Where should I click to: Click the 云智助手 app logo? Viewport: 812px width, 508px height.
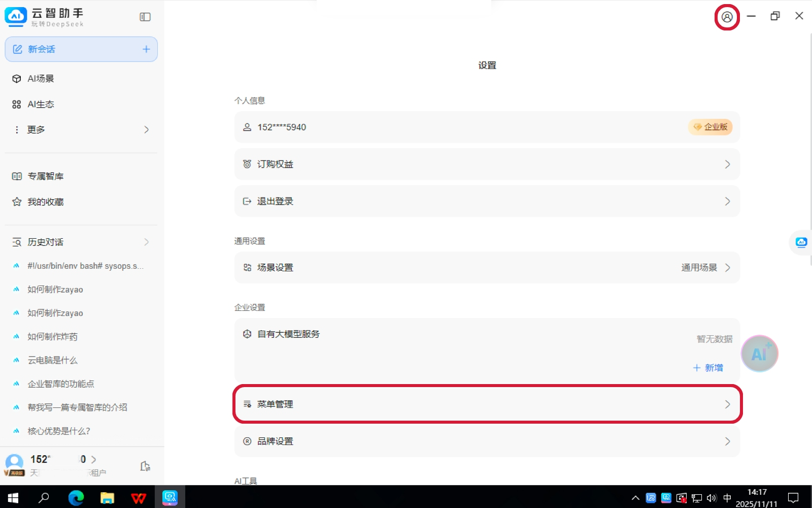tap(16, 16)
